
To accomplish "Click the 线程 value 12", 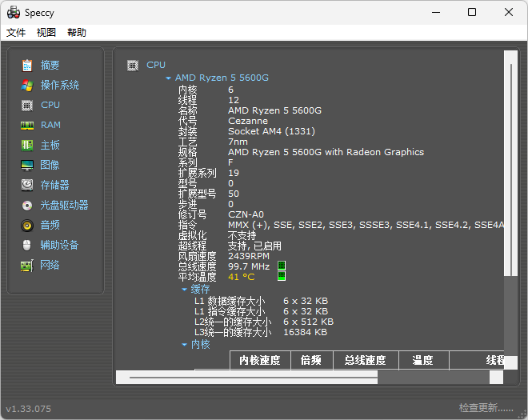I will tap(234, 100).
